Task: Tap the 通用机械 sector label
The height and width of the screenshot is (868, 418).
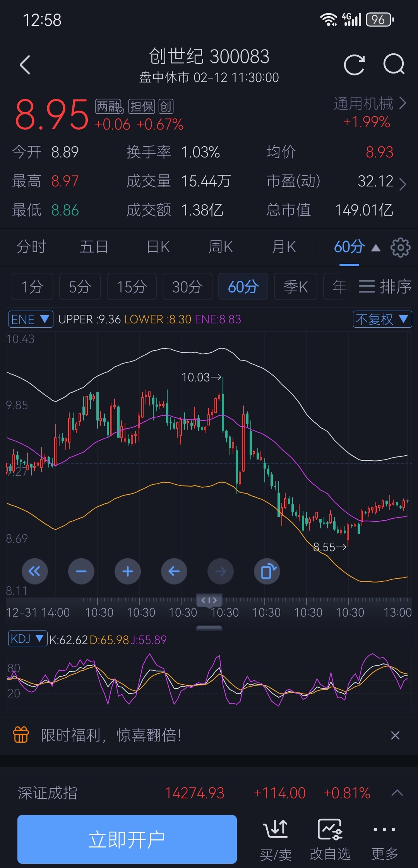Action: click(x=363, y=104)
